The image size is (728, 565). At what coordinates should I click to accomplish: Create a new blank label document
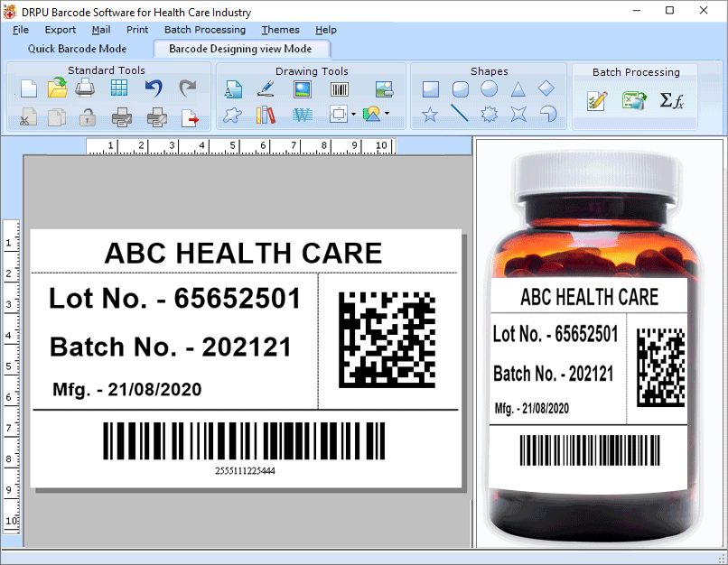(29, 88)
